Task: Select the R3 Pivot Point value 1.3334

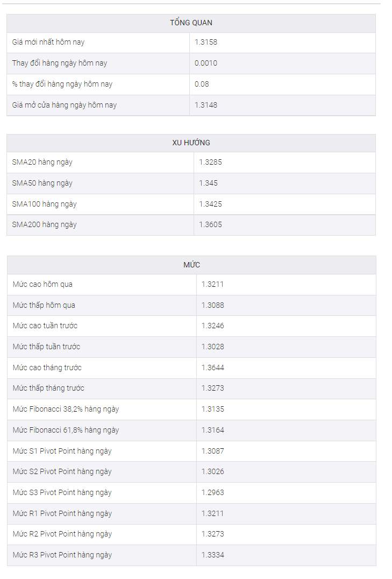Action: [212, 555]
